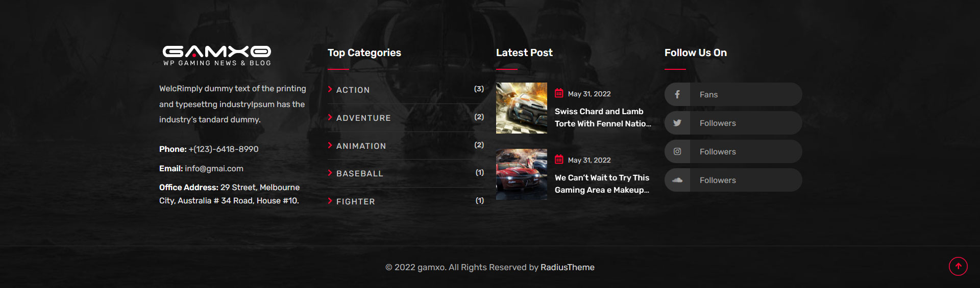Screen dimensions: 980x288
Task: Click the red racing car thumbnail
Action: [521, 174]
